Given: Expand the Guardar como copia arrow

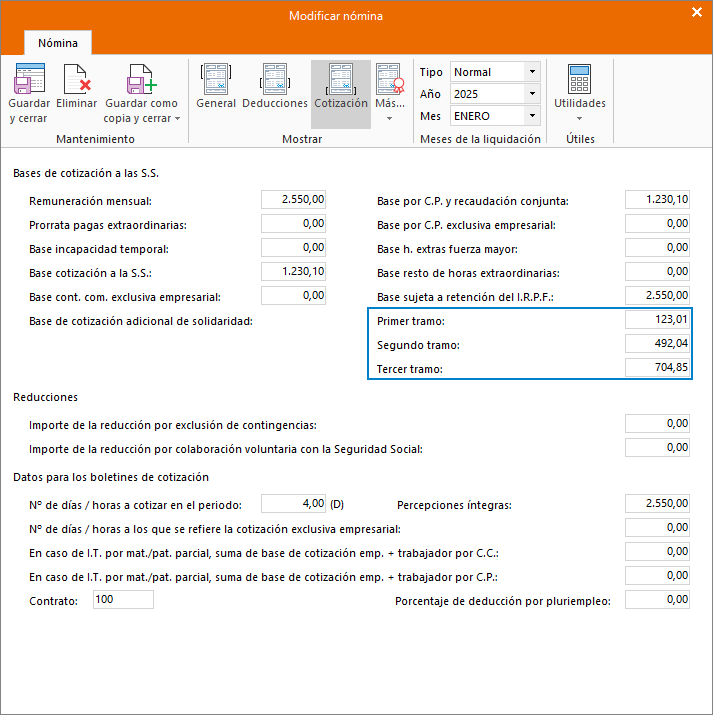Looking at the screenshot, I should tap(177, 119).
